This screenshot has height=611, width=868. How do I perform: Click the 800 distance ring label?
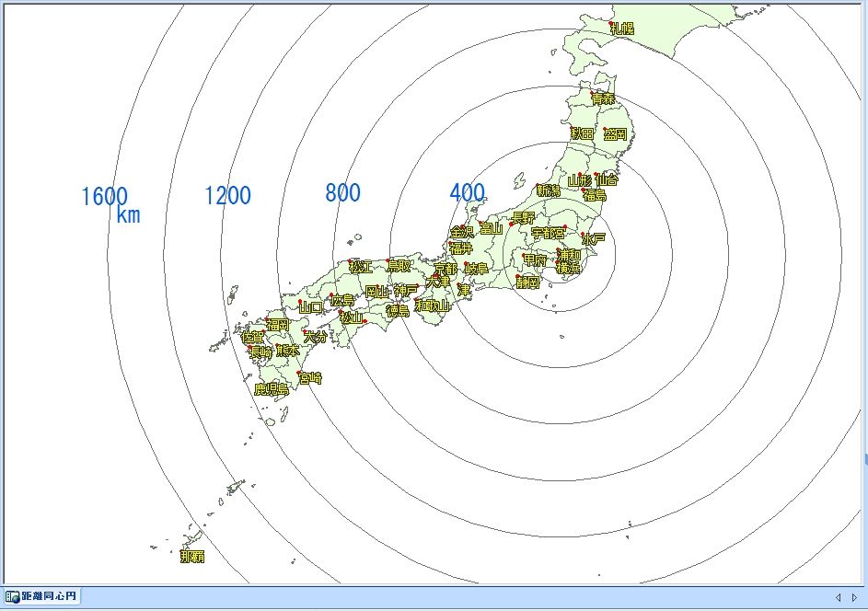point(343,192)
